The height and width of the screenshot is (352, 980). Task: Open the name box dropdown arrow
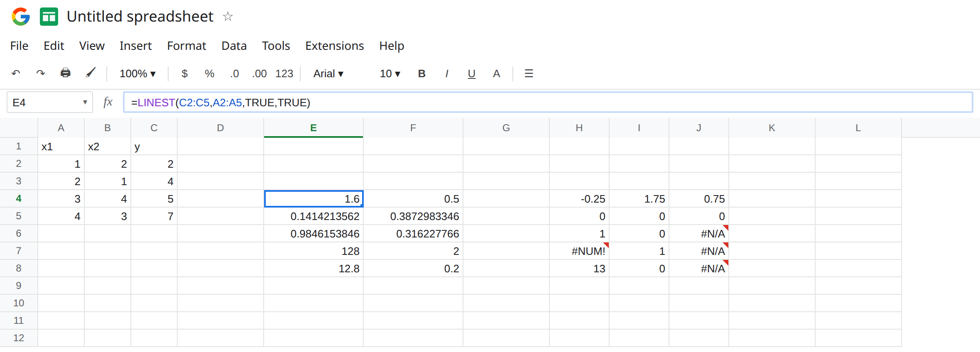(x=85, y=102)
